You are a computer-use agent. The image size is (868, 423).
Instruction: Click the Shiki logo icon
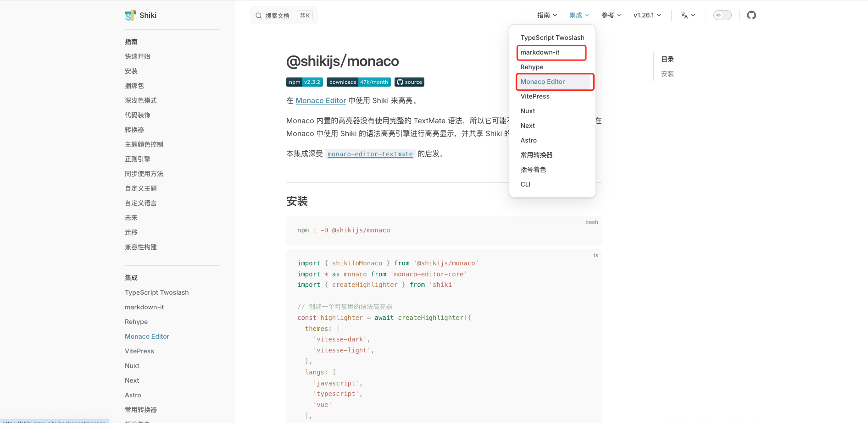tap(130, 15)
